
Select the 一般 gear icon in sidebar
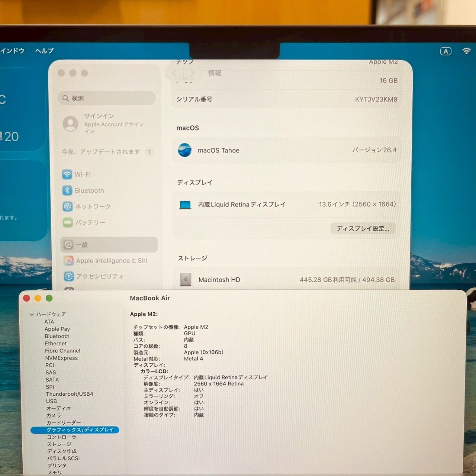68,245
